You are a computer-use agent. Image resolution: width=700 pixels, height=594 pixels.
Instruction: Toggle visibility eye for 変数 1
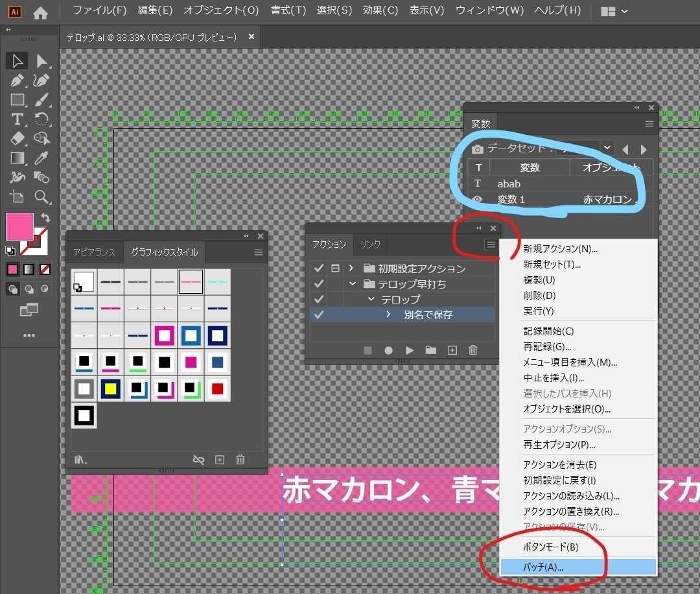(477, 199)
